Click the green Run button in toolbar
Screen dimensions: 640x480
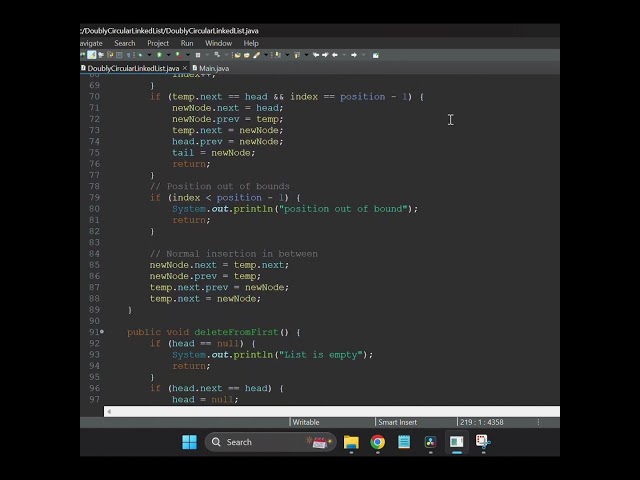(159, 55)
